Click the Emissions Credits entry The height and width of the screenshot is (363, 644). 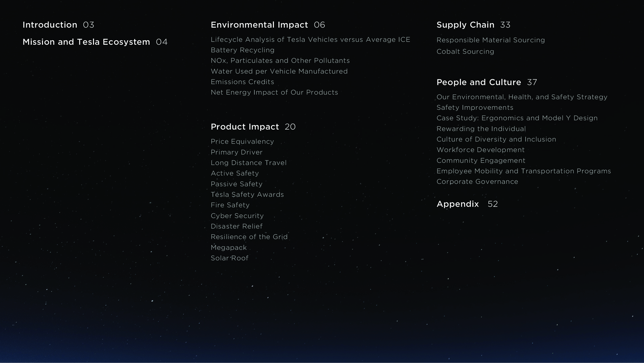[x=242, y=82]
